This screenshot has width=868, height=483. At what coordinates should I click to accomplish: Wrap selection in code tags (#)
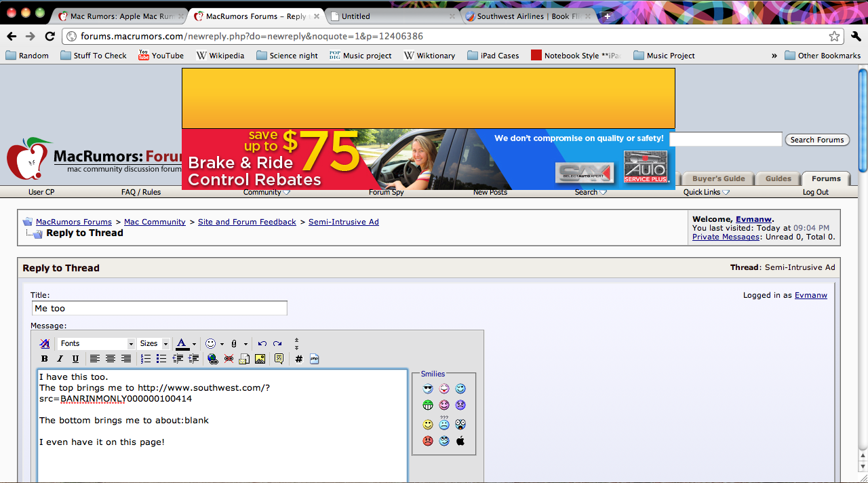tap(299, 359)
